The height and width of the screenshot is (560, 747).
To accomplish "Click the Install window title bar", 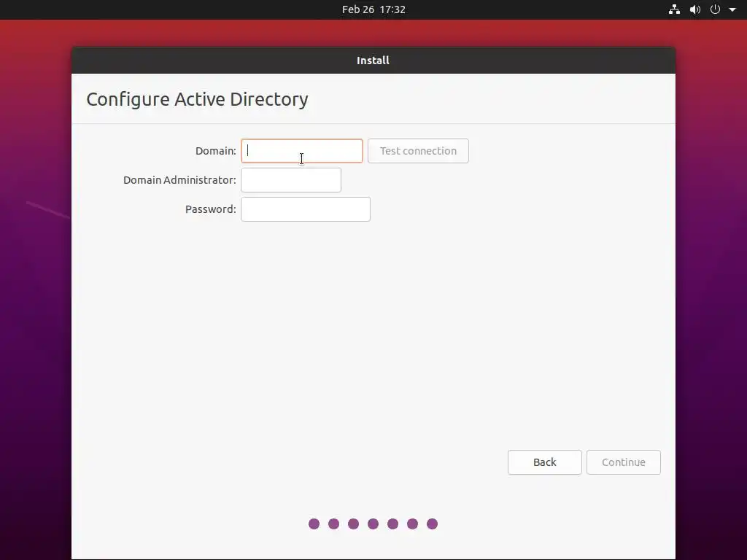I will [373, 61].
